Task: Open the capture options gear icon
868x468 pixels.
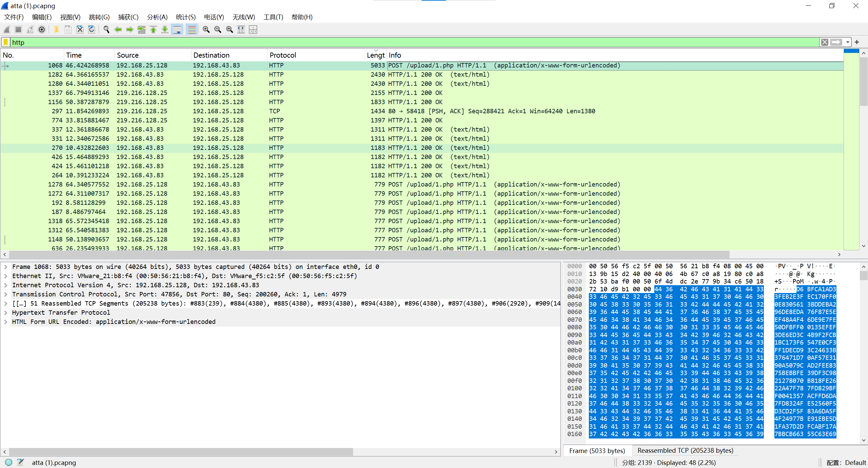Action: click(42, 30)
